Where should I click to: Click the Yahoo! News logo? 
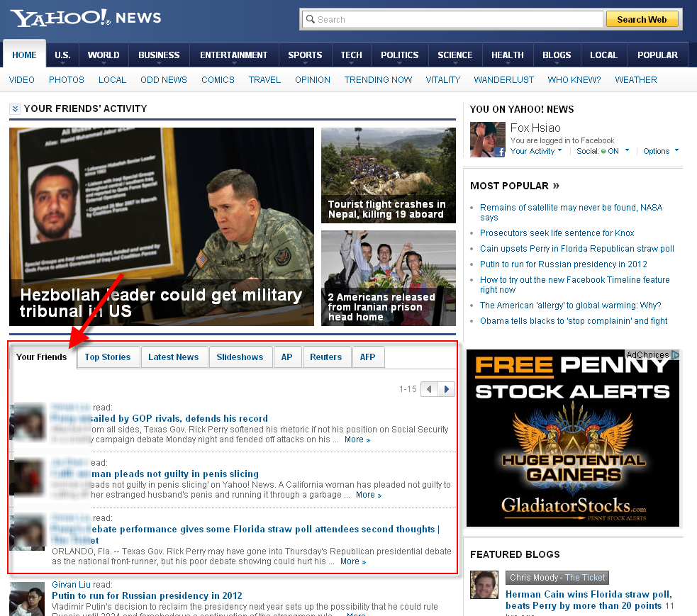[x=86, y=18]
